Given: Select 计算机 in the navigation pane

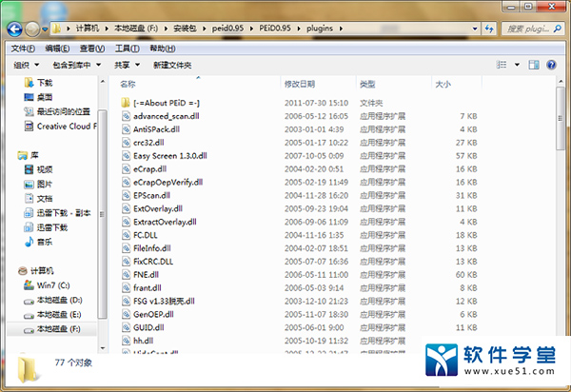Looking at the screenshot, I should tap(36, 271).
